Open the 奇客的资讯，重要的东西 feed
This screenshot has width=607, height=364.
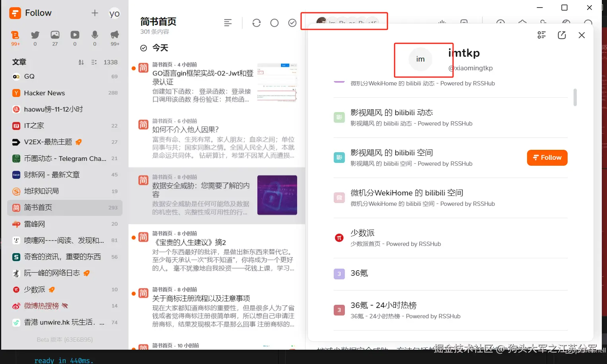(65, 257)
